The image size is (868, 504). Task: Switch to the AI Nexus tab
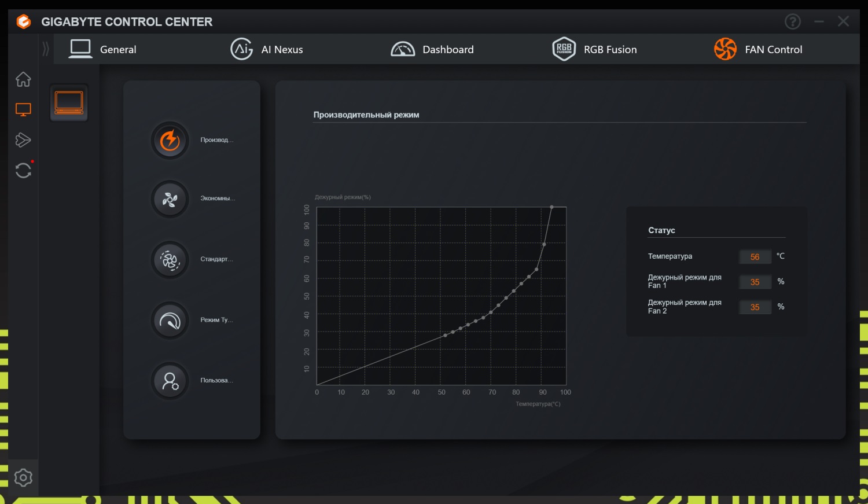pos(267,49)
